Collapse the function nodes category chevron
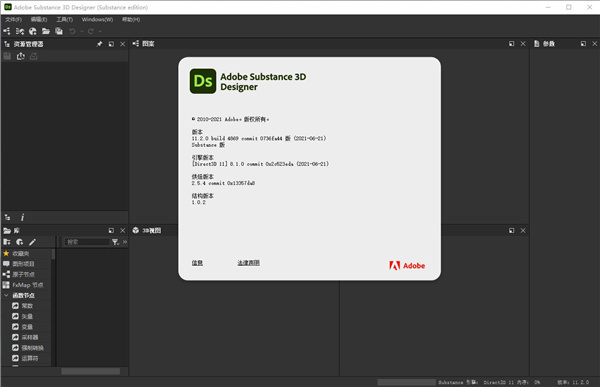Screen dimensions: 600x387 click(x=6, y=295)
